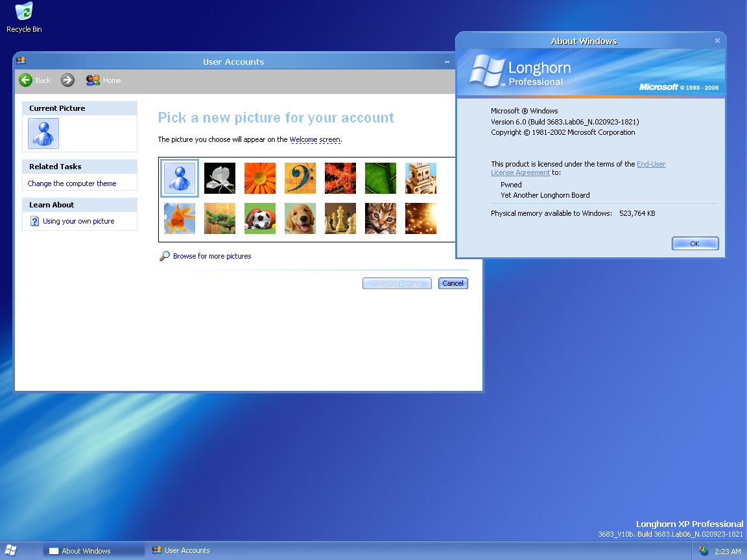Select the kitten account picture
Image resolution: width=747 pixels, height=560 pixels.
[381, 218]
